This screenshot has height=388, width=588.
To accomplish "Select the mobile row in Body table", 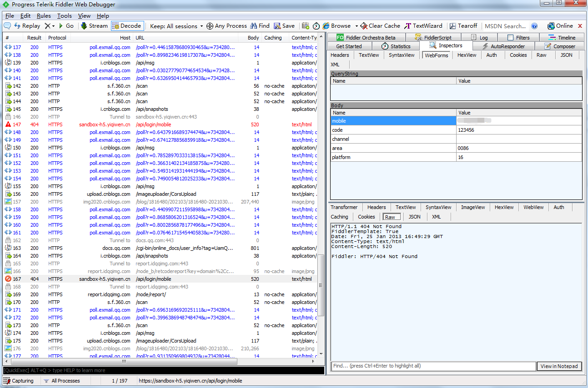I will click(456, 121).
